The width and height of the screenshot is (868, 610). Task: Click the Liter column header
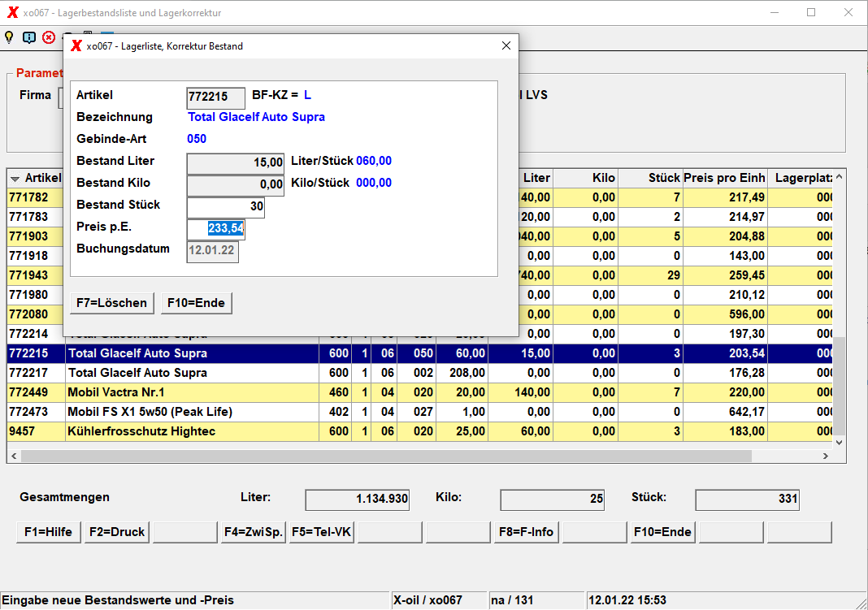pyautogui.click(x=536, y=178)
